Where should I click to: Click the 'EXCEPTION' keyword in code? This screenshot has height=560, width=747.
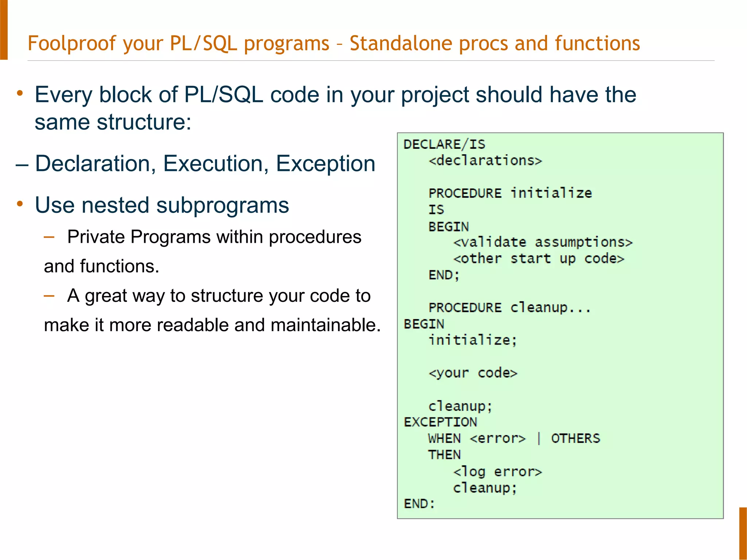pos(440,422)
